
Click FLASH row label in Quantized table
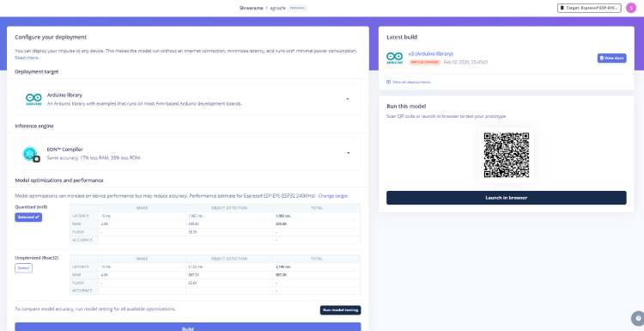[77, 232]
